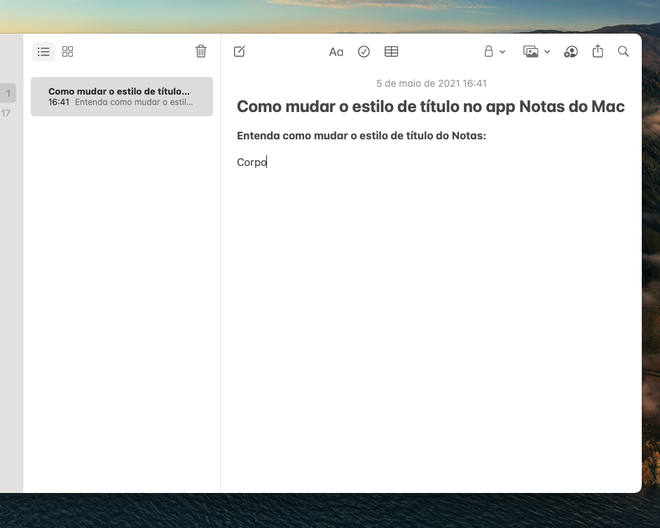660x528 pixels.
Task: Open search in Notes
Action: (x=623, y=51)
